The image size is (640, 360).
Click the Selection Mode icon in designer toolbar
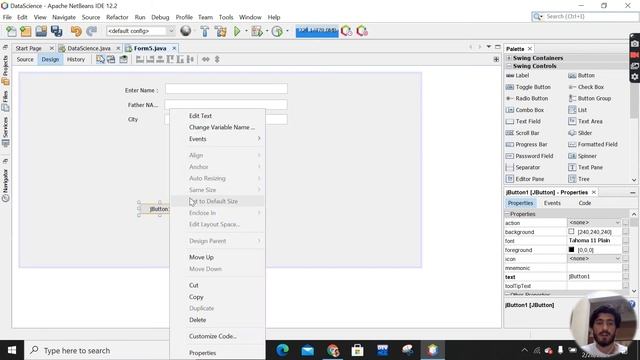[x=100, y=60]
